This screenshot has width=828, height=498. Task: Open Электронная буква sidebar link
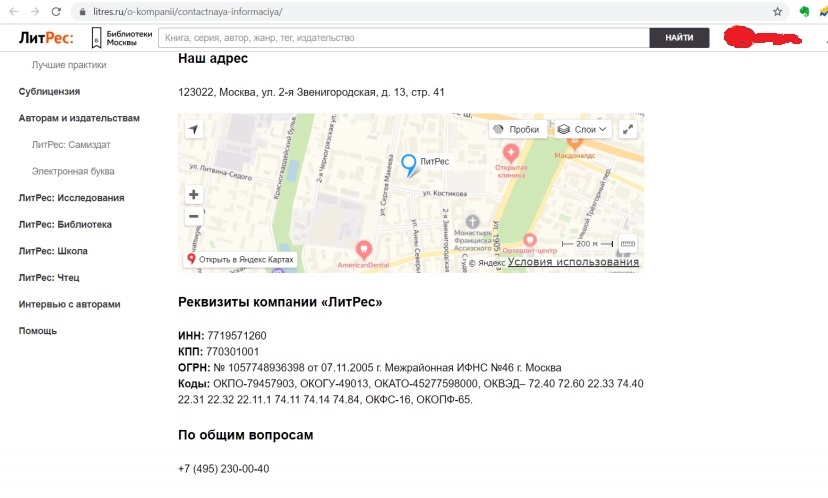click(x=73, y=171)
